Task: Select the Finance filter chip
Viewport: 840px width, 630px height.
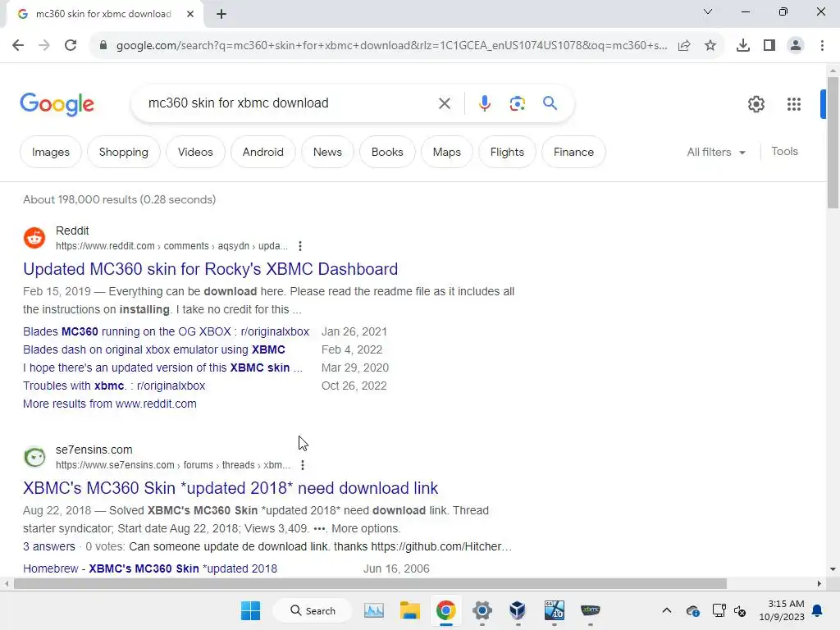Action: (x=573, y=152)
